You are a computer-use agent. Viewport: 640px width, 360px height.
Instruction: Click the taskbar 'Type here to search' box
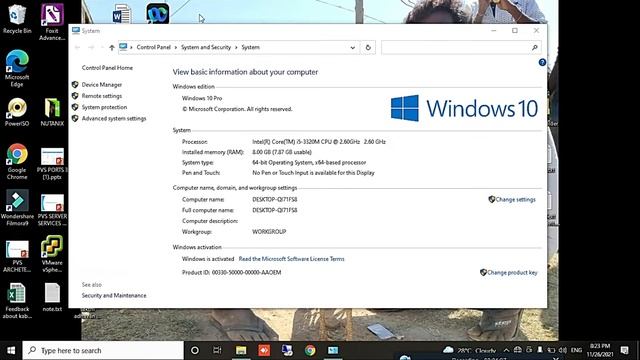tap(103, 350)
